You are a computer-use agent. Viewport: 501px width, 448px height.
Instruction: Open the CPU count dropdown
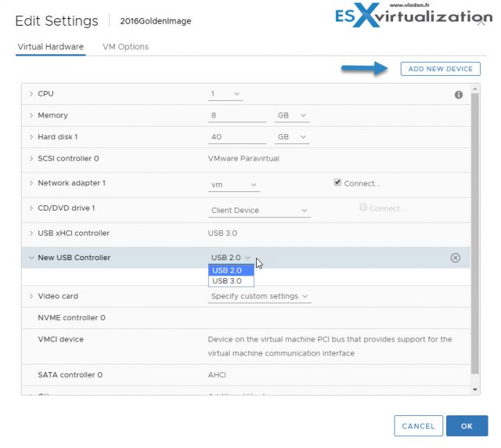point(226,94)
